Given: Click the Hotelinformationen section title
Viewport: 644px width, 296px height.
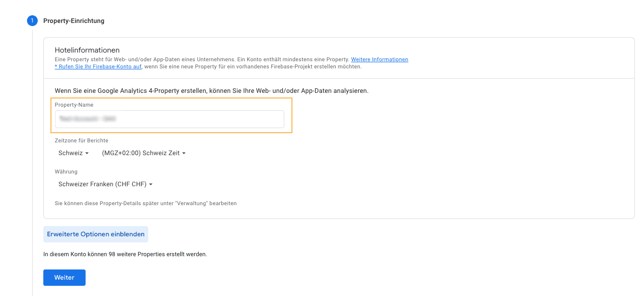Looking at the screenshot, I should pyautogui.click(x=87, y=50).
